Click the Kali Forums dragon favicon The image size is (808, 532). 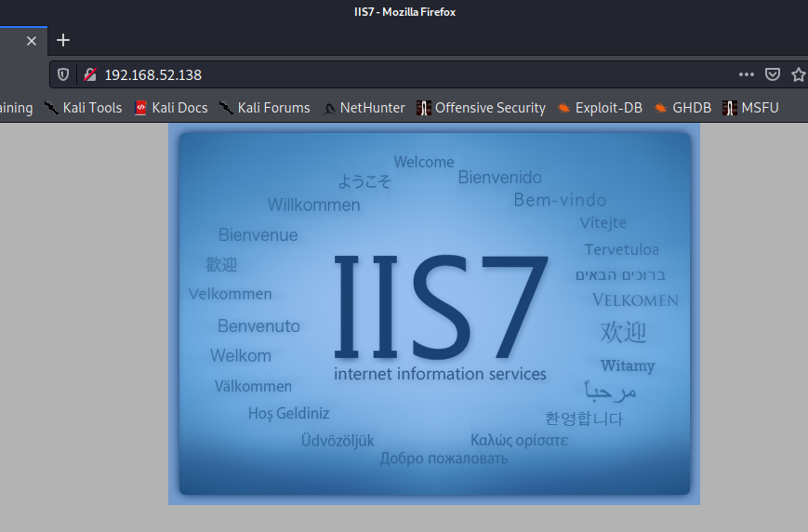point(226,108)
